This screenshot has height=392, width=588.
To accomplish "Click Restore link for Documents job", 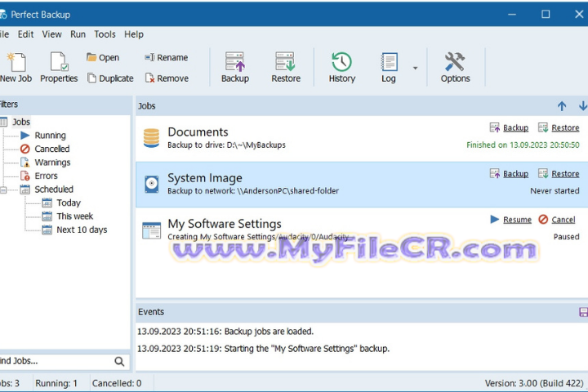I will (565, 128).
